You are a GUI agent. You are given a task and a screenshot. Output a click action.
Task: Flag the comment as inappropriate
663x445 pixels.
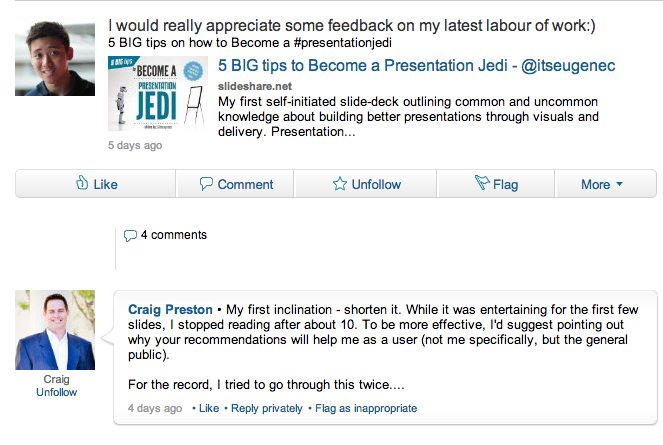366,408
